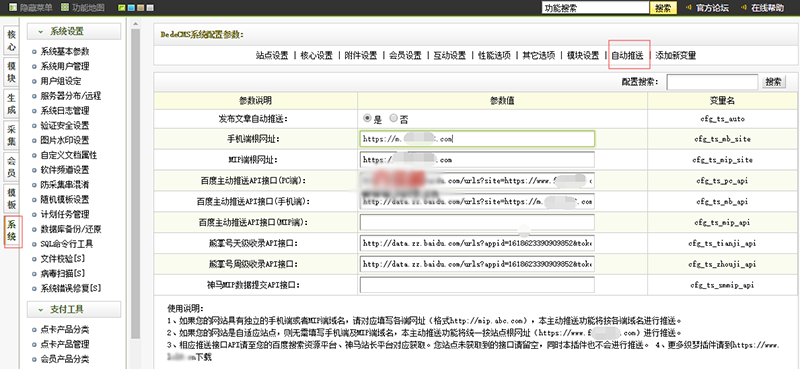This screenshot has width=800, height=369.
Task: Collapse the 支付工具 menu group
Action: tap(74, 309)
